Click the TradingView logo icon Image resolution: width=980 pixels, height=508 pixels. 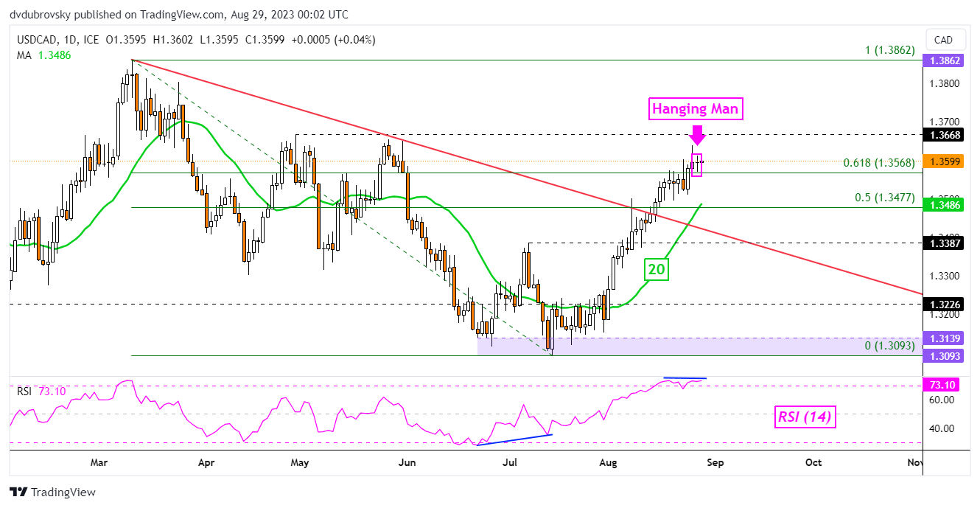(18, 492)
